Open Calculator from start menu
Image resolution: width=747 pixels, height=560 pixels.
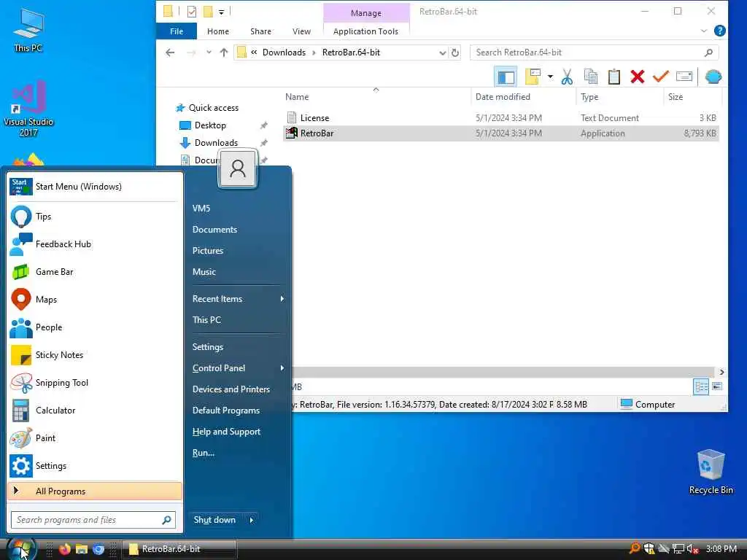(95, 410)
